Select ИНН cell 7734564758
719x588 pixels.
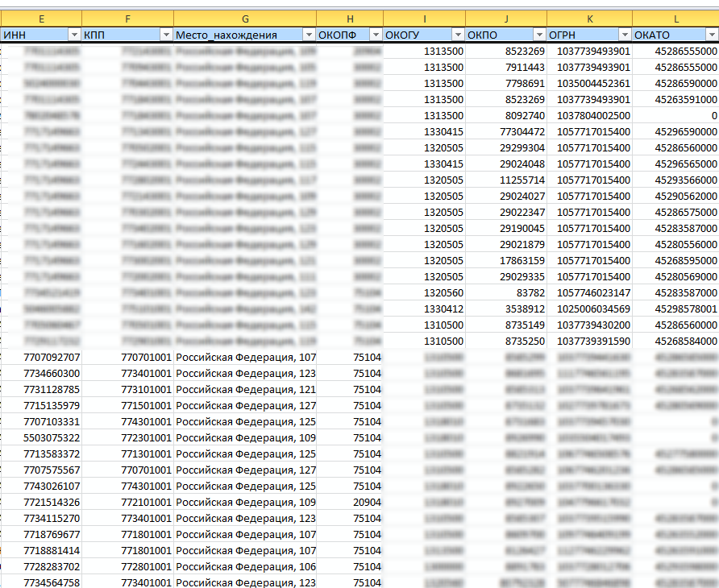tap(41, 582)
